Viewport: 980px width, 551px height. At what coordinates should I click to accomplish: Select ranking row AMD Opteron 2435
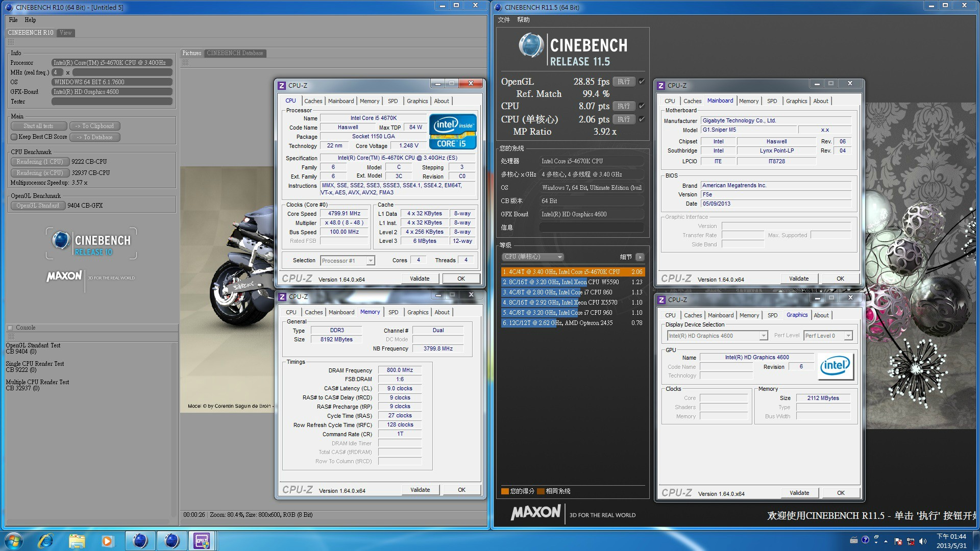click(x=573, y=323)
